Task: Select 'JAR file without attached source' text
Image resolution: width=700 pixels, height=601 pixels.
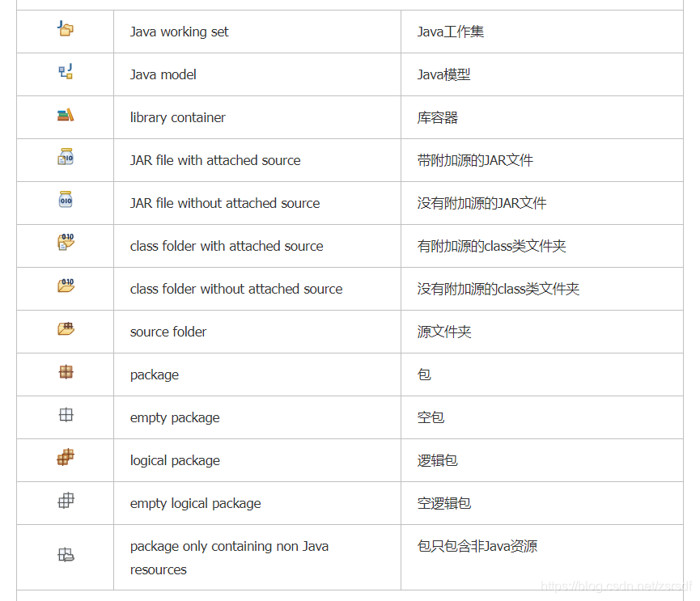Action: point(225,203)
